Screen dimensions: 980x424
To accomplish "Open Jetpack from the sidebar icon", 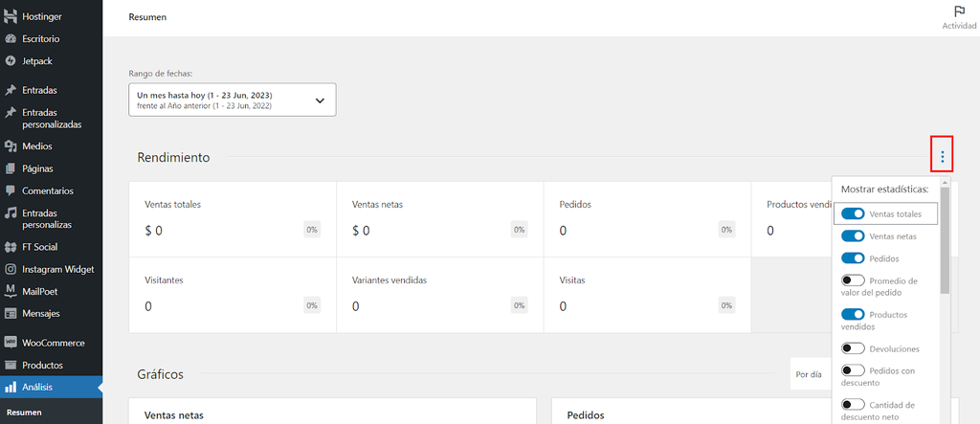I will click(x=11, y=61).
